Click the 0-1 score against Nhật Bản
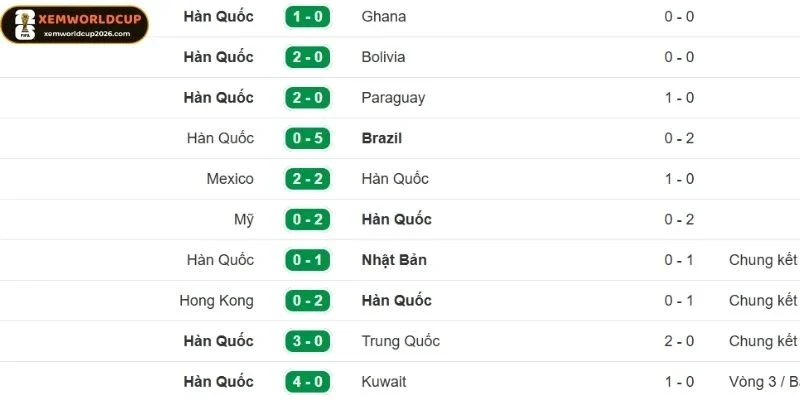 308,260
